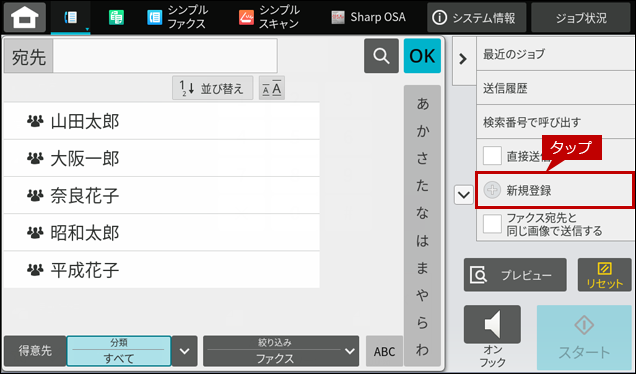Screen dimensions: 636x374
Task: Toggle the text size A A icon
Action: (x=272, y=88)
